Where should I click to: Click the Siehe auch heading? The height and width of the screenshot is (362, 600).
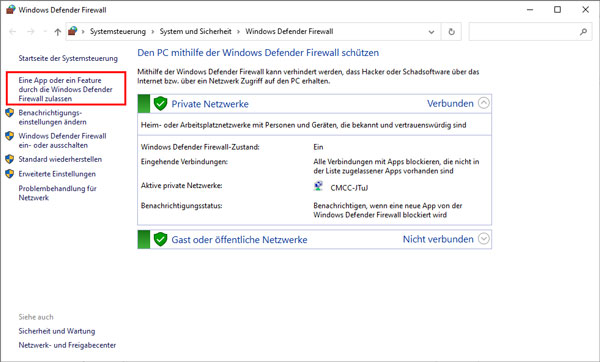point(36,317)
